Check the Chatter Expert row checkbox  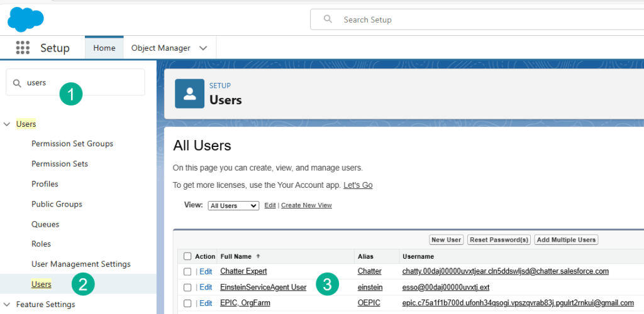(187, 271)
